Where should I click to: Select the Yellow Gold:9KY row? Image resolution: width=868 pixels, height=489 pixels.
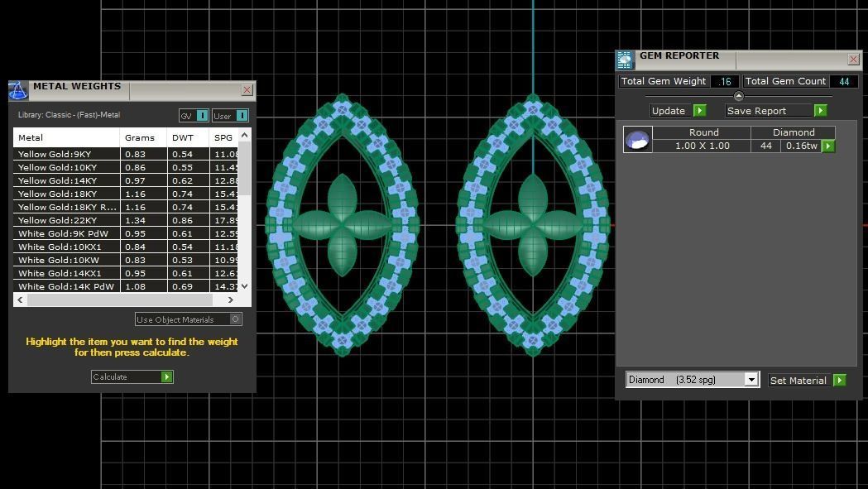(126, 154)
